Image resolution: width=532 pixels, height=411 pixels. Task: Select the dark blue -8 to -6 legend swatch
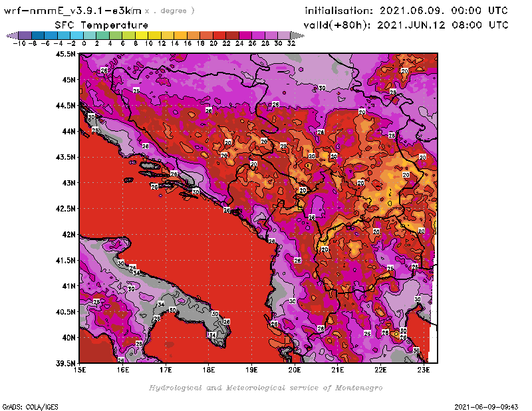(38, 35)
